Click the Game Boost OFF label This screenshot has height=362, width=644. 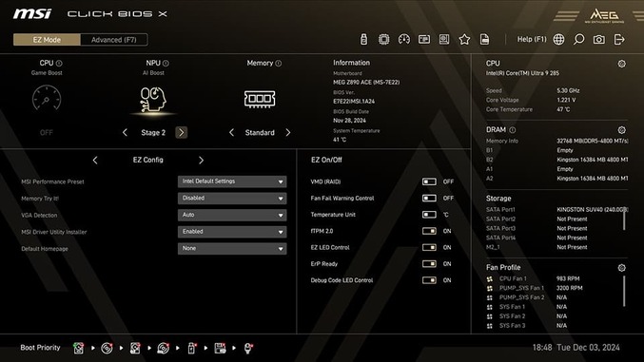tap(47, 133)
